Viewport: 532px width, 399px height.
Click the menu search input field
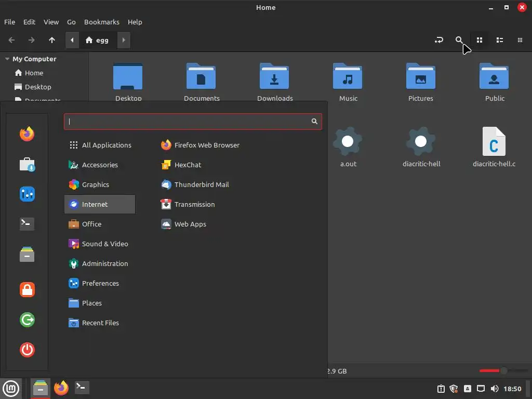[x=193, y=122]
